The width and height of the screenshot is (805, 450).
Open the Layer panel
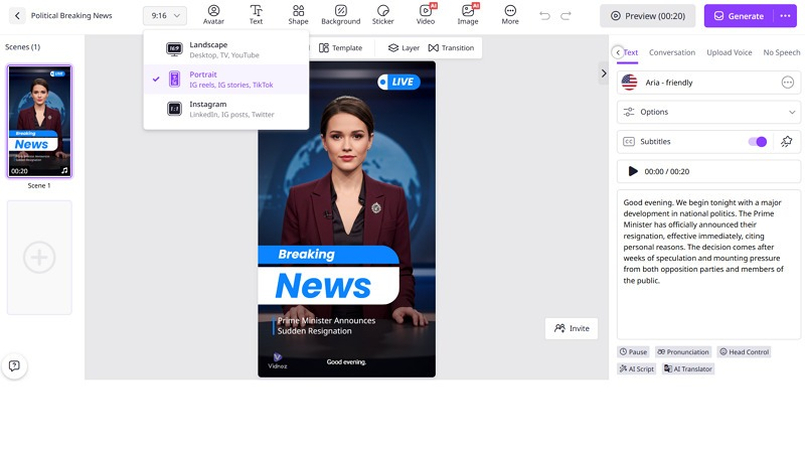pos(404,48)
